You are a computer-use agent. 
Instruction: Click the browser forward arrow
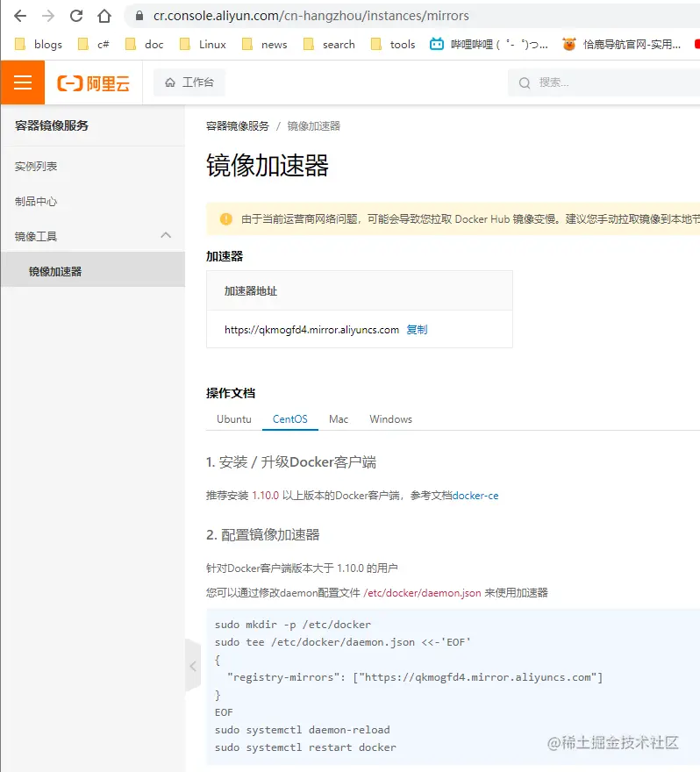click(48, 17)
